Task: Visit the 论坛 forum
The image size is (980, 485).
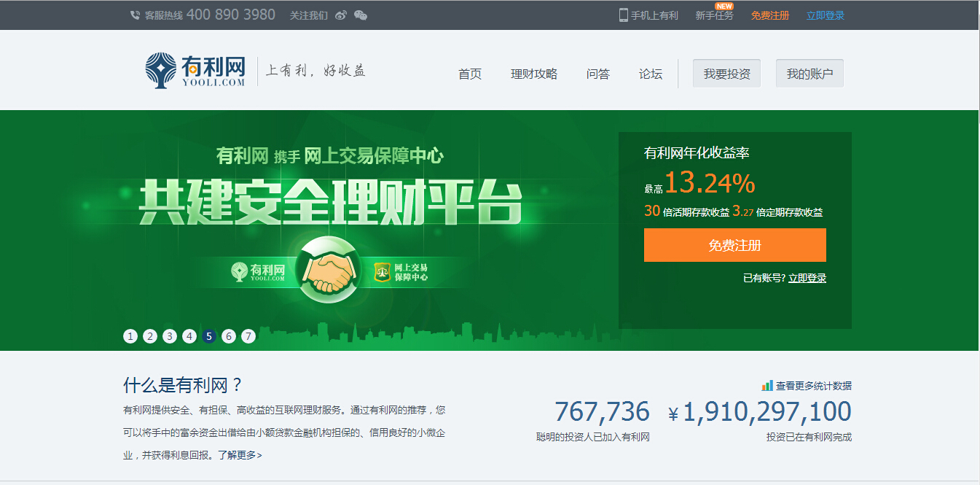Action: coord(651,74)
